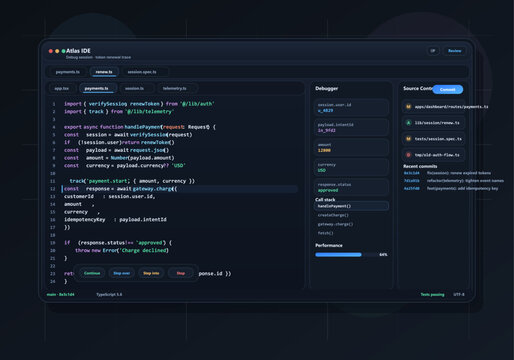
Task: Click the UTF-8 encoding status entry
Action: (459, 295)
